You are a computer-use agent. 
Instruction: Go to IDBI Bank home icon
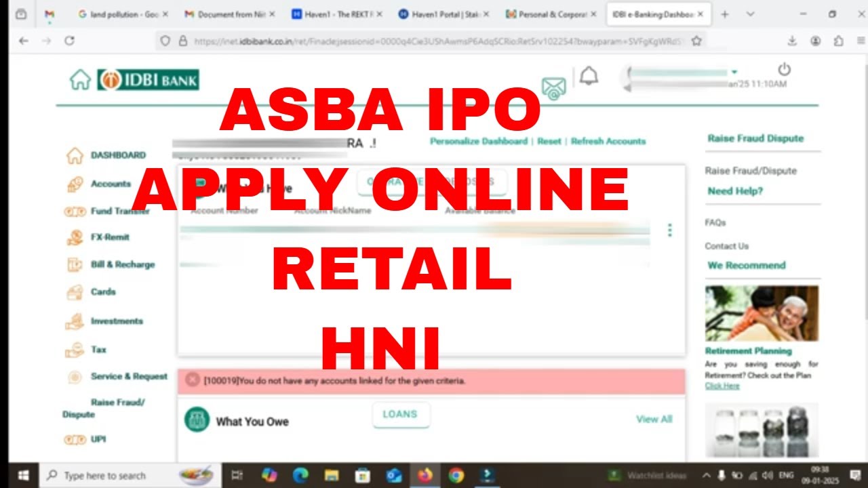80,80
